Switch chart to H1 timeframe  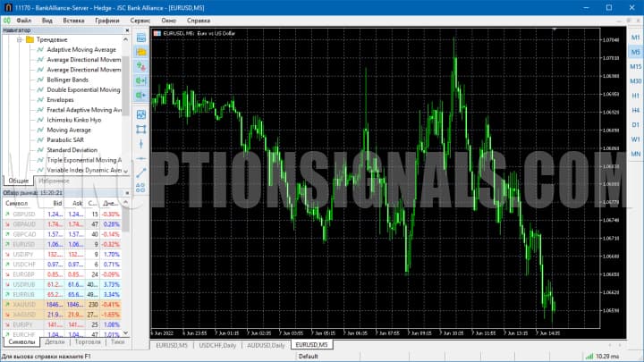click(635, 96)
